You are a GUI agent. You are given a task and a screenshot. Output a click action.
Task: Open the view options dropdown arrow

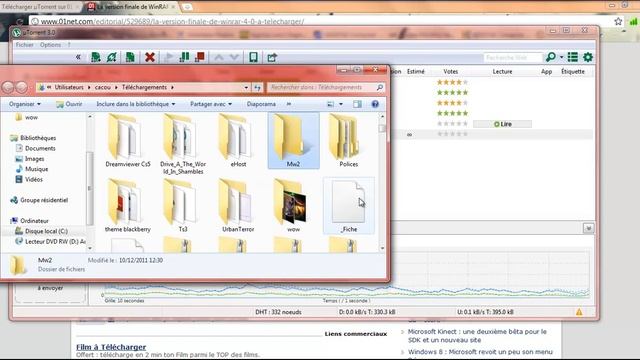[x=341, y=104]
